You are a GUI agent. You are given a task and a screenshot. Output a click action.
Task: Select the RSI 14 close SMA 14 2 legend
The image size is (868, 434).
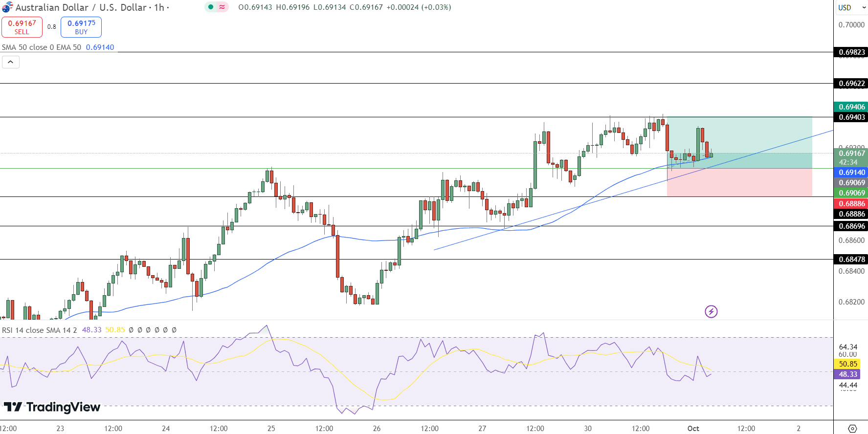(40, 330)
